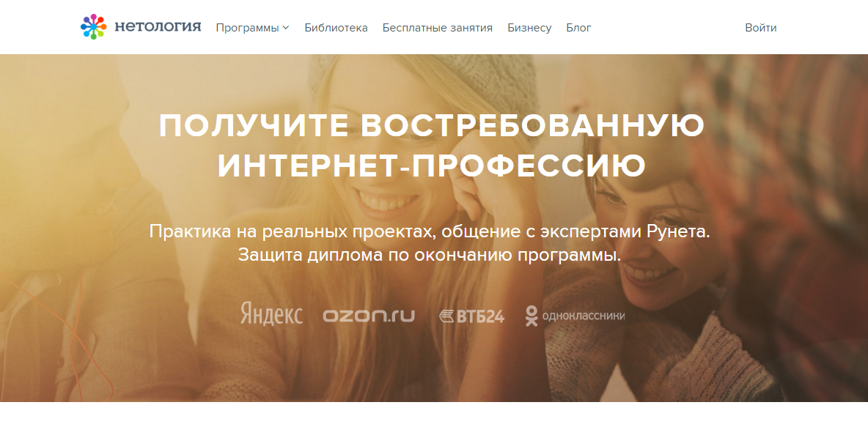This screenshot has height=446, width=868.
Task: Click the Защита диплома subtitle line
Action: click(x=430, y=255)
